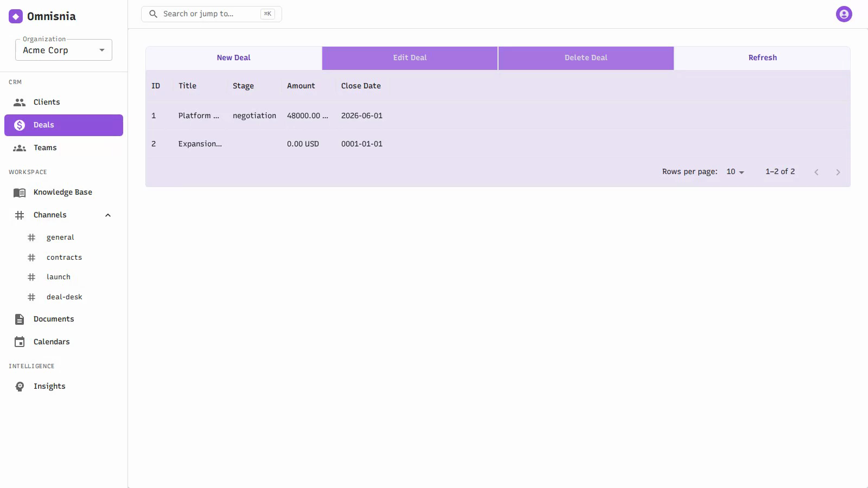Click the Omnisnia logo icon
The width and height of the screenshot is (868, 488).
(x=16, y=16)
